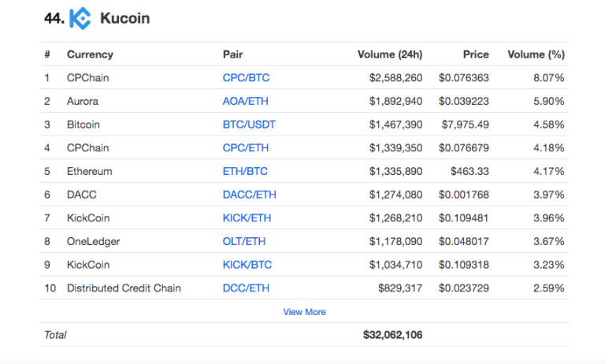The height and width of the screenshot is (364, 605).
Task: Click the BTC/USDT pair link
Action: (249, 124)
